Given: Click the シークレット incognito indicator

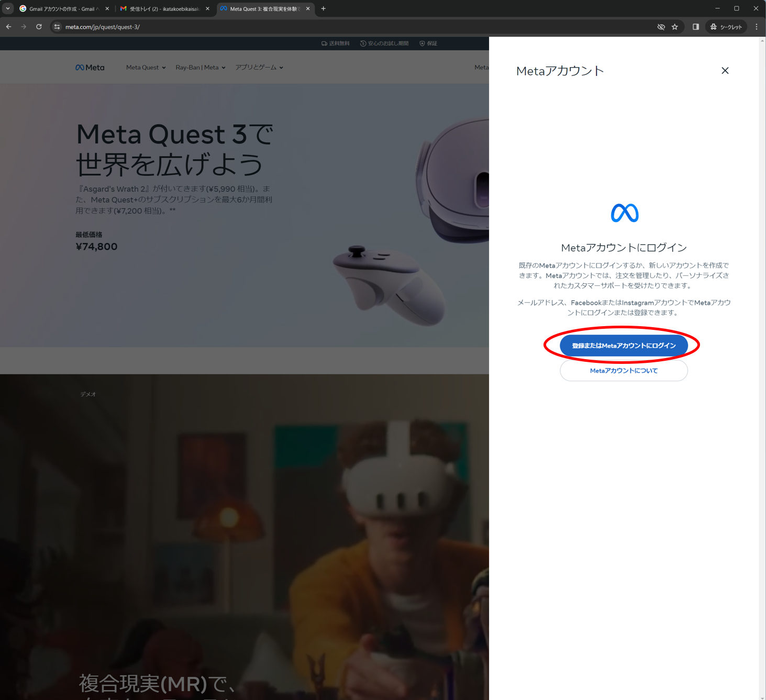Looking at the screenshot, I should (x=726, y=27).
